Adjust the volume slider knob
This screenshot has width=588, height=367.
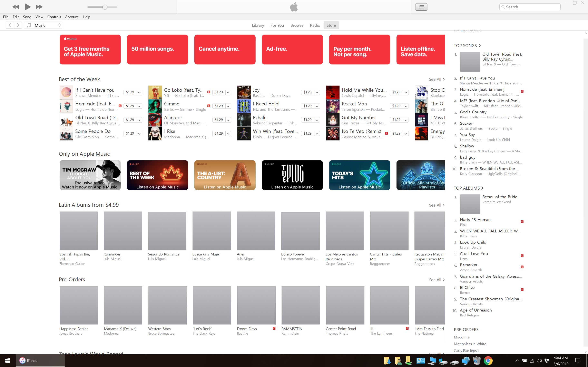(x=105, y=7)
